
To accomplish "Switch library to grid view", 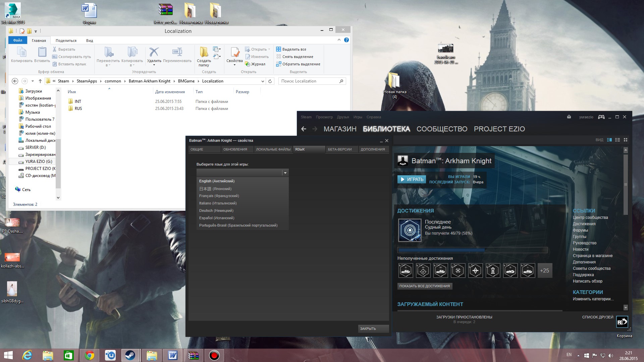I will pos(626,140).
